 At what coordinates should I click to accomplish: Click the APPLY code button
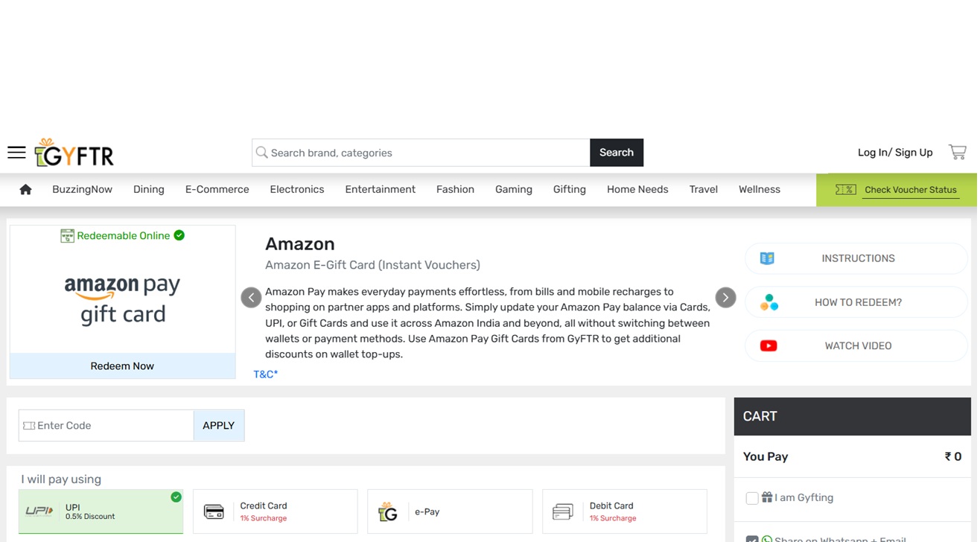pos(219,425)
